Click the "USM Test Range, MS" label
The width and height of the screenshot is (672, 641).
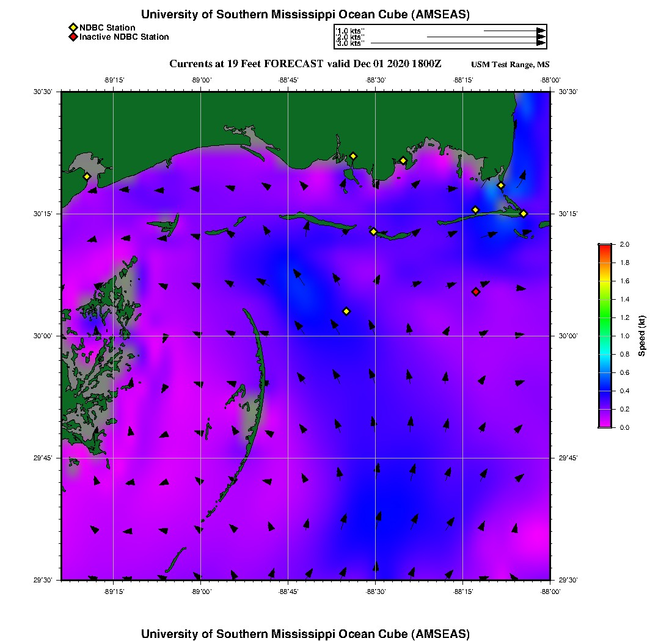510,65
